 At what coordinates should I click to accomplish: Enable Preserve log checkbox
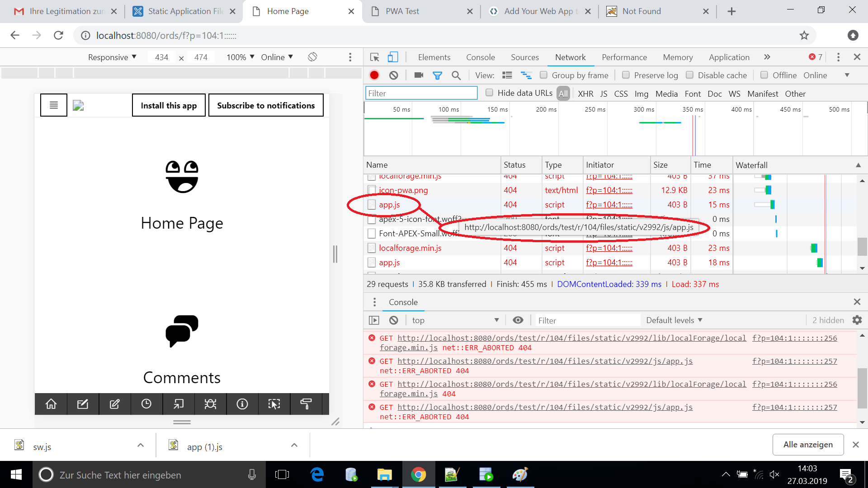pos(626,75)
